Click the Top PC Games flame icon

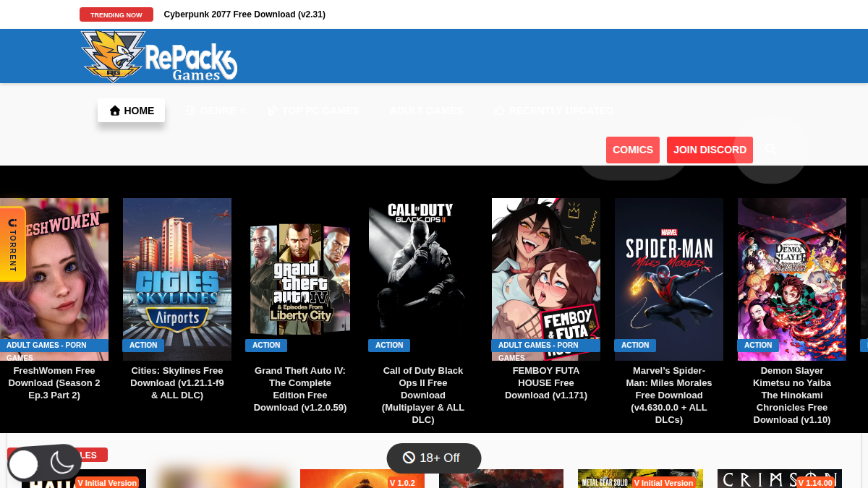pos(273,111)
